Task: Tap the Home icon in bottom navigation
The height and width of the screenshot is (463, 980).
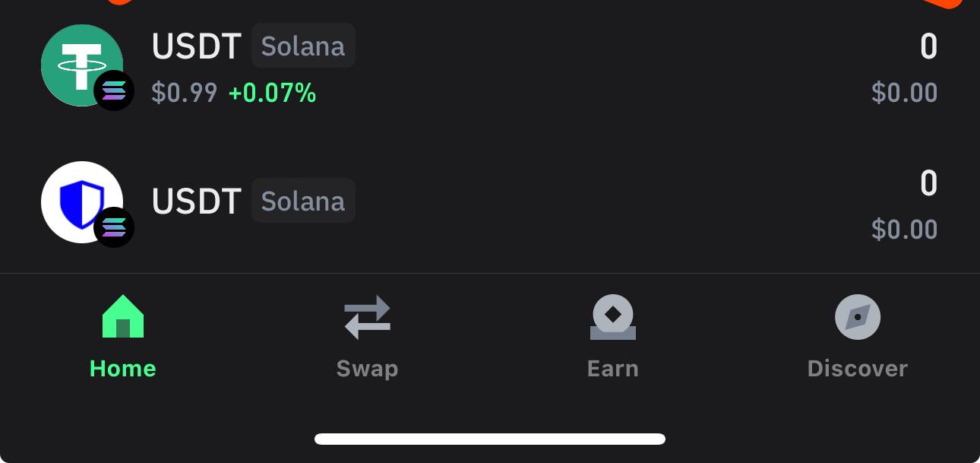Action: coord(122,316)
